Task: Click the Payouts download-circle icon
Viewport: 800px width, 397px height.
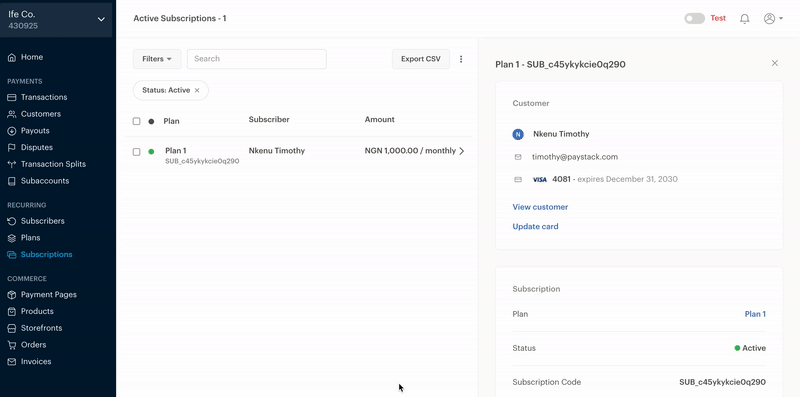Action: [12, 131]
